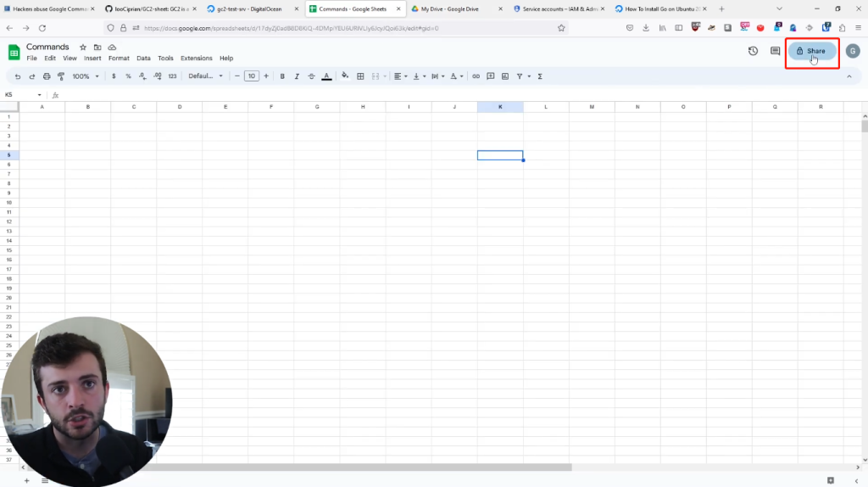Select the Paint format tool
Viewport: 868px width, 487px height.
coord(61,76)
